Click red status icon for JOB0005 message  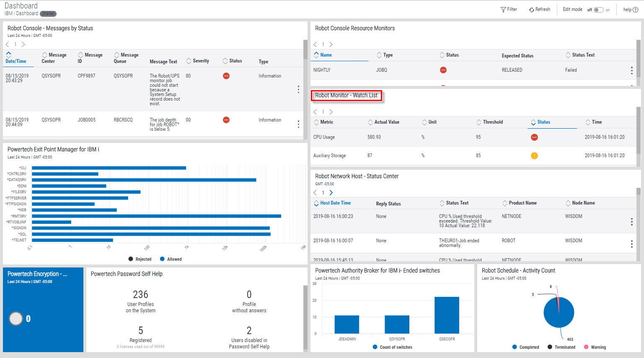coord(226,120)
